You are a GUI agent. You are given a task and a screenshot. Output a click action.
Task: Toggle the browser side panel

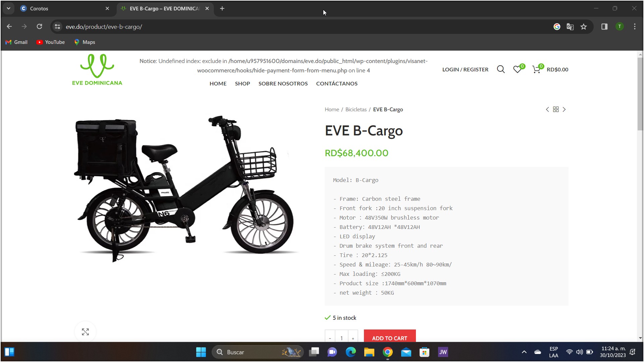click(x=604, y=26)
